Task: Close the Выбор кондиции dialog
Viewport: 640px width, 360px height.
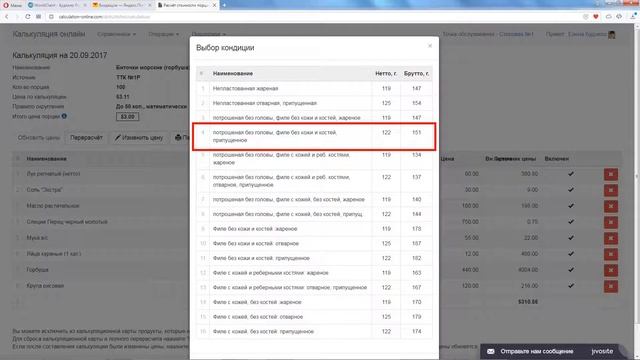Action: coord(430,46)
